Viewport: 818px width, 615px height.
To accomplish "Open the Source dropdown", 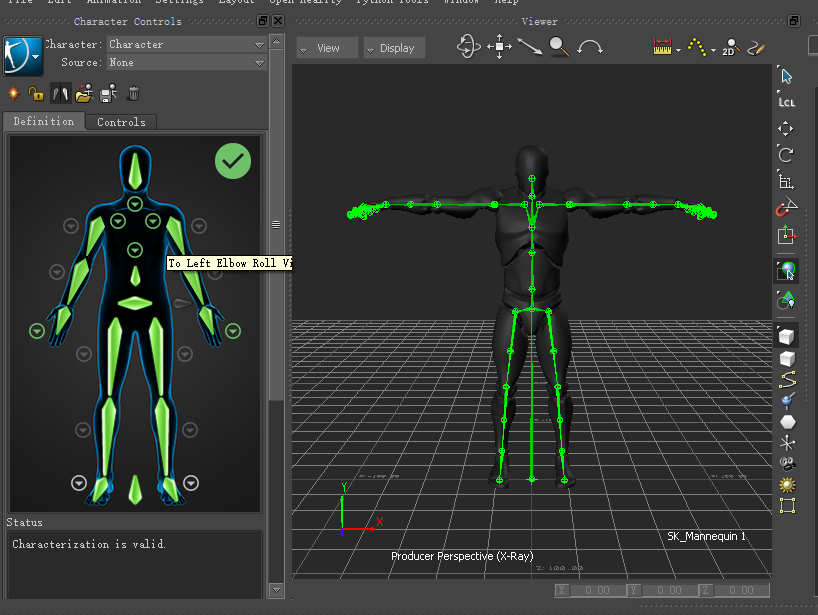I will tap(186, 62).
